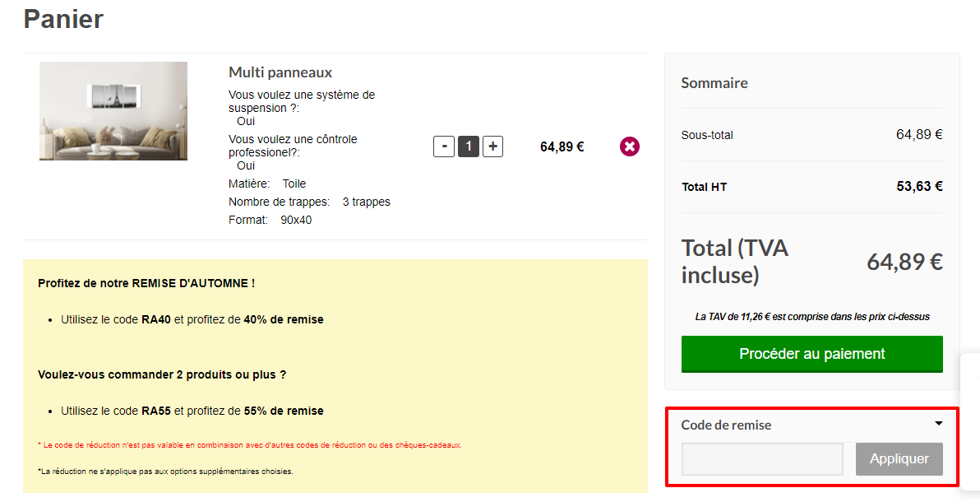This screenshot has width=980, height=502.
Task: Click the RA40 code in the promo box
Action: coord(156,319)
